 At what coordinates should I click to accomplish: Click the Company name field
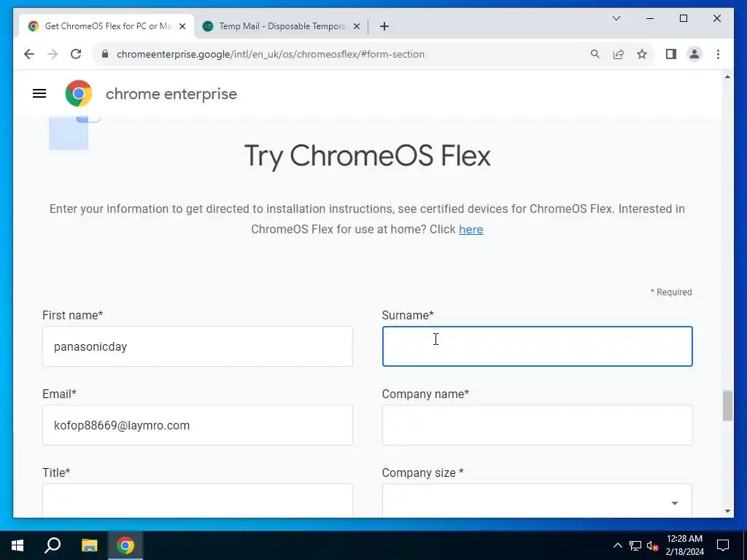pyautogui.click(x=537, y=425)
